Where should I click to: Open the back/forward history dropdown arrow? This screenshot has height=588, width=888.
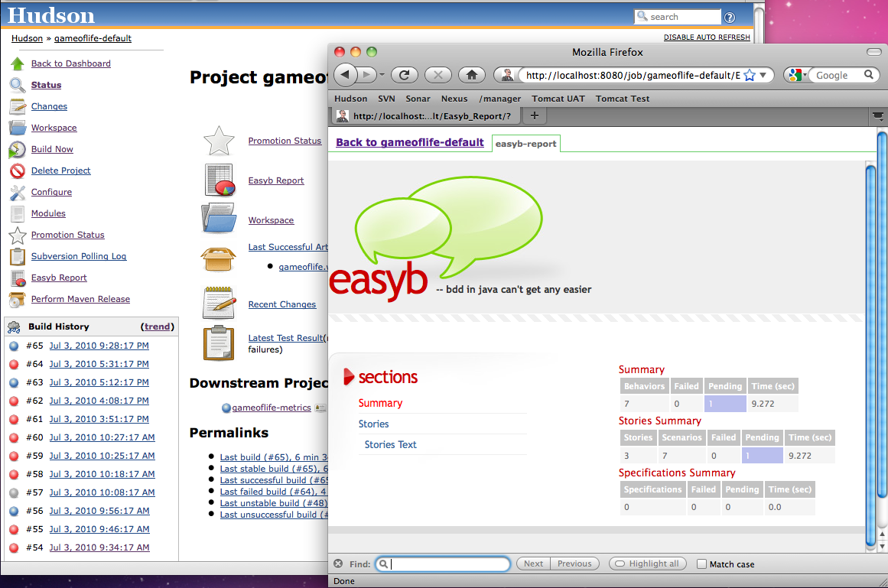pos(382,75)
